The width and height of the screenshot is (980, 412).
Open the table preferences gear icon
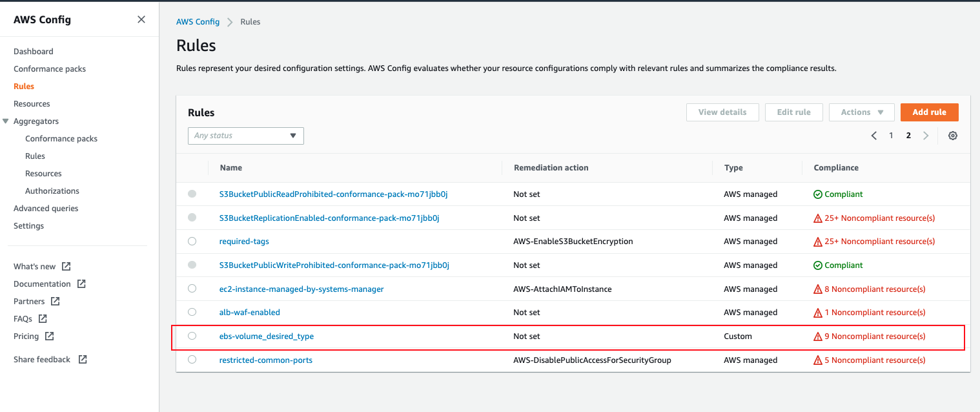(953, 136)
